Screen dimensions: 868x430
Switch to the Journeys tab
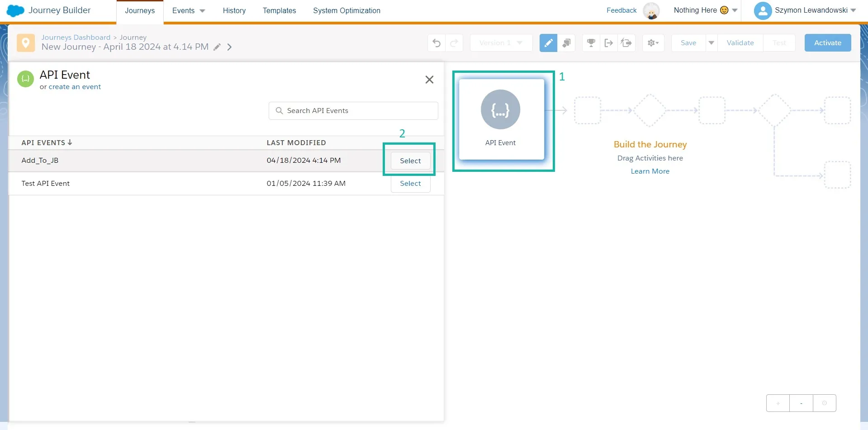[x=140, y=10]
